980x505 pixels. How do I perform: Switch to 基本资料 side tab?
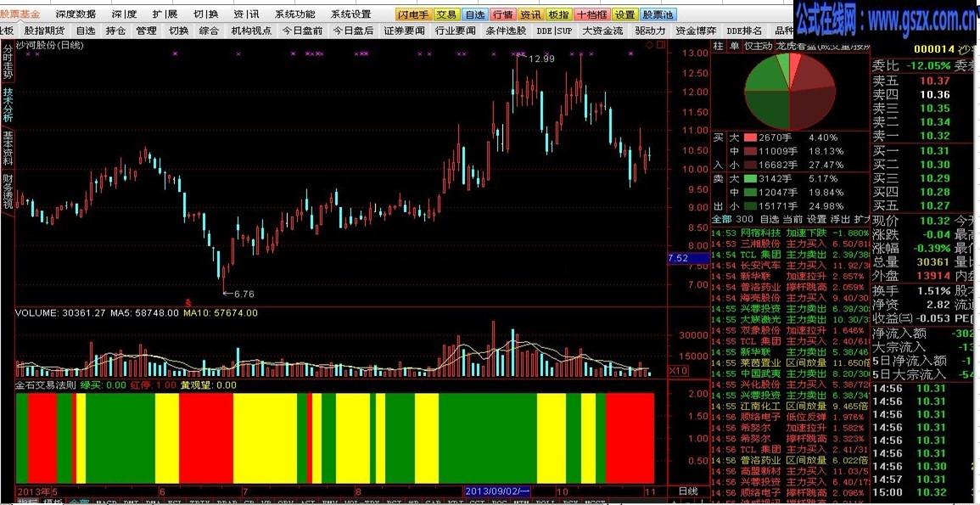pyautogui.click(x=8, y=148)
